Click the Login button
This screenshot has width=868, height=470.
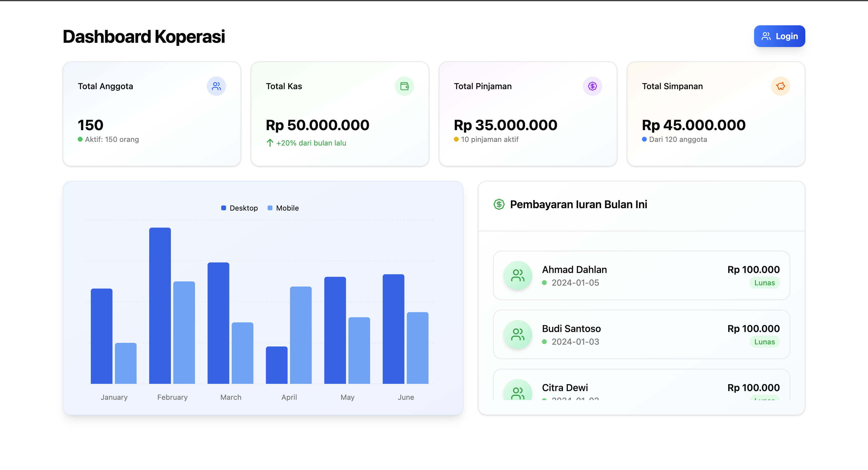pyautogui.click(x=779, y=36)
